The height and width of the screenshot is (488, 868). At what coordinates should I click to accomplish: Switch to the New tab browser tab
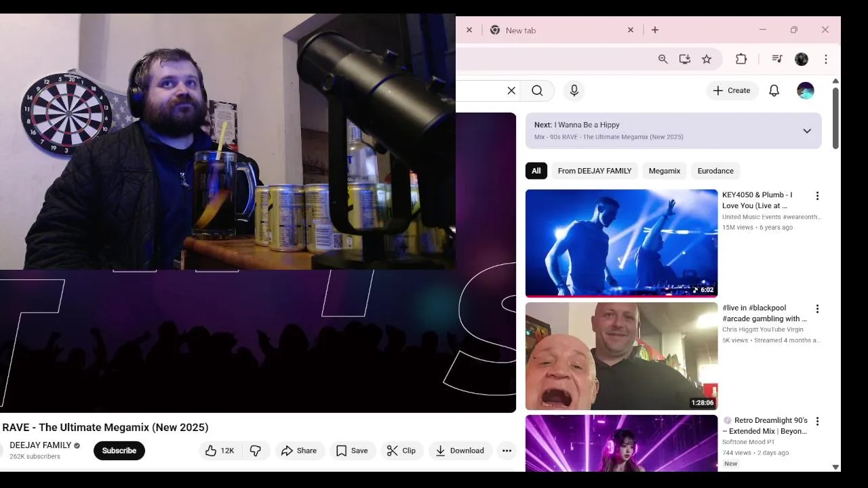(561, 30)
